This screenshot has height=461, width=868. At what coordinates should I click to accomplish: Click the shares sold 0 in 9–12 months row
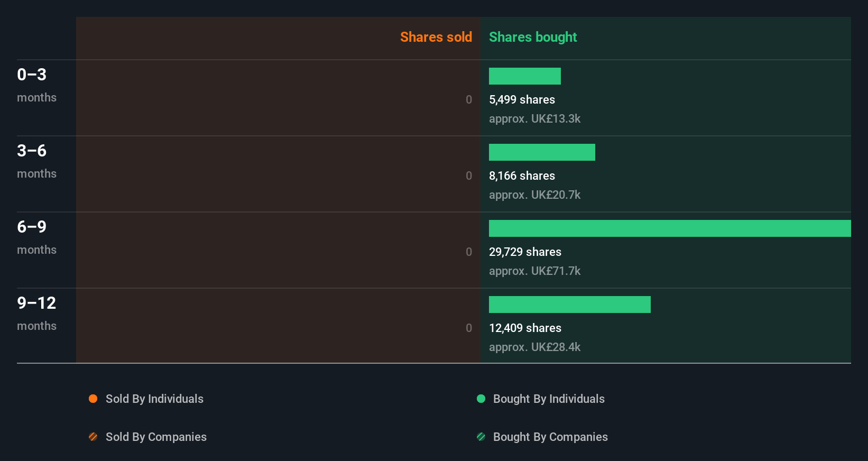[469, 328]
